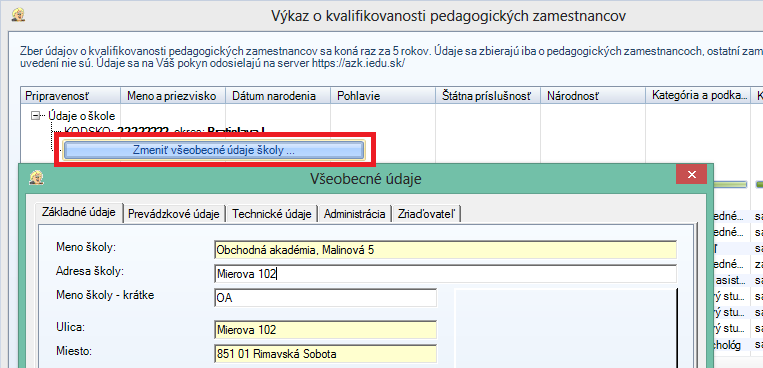Click the Ulica input field
The width and height of the screenshot is (763, 368).
point(325,330)
